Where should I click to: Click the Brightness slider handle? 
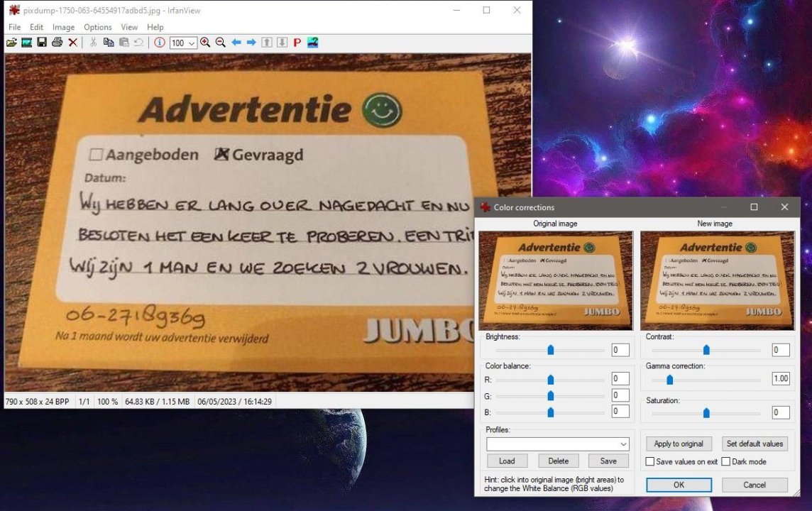click(550, 350)
